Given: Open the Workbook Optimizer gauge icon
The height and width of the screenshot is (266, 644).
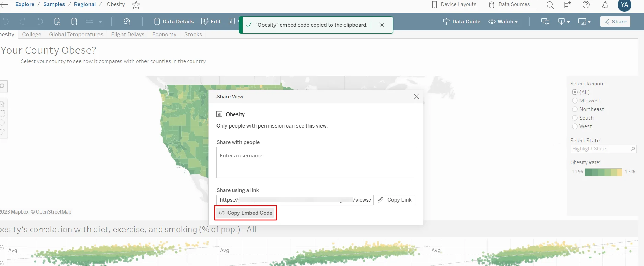Looking at the screenshot, I should 127,22.
